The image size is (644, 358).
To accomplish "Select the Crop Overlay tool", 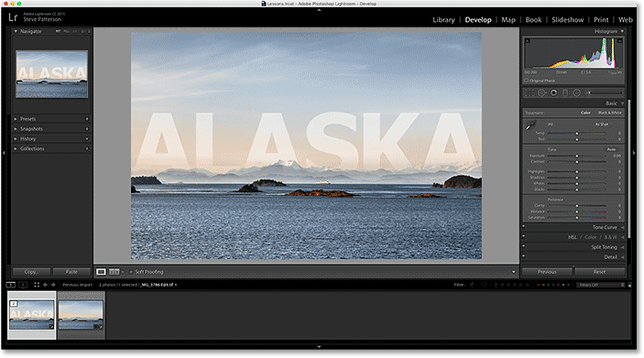I will pyautogui.click(x=529, y=93).
